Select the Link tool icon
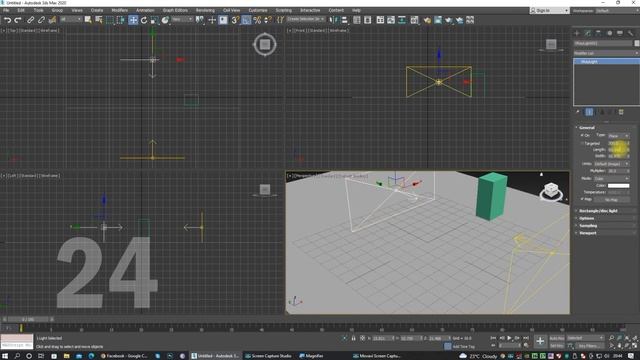The image size is (640, 360). (31, 20)
